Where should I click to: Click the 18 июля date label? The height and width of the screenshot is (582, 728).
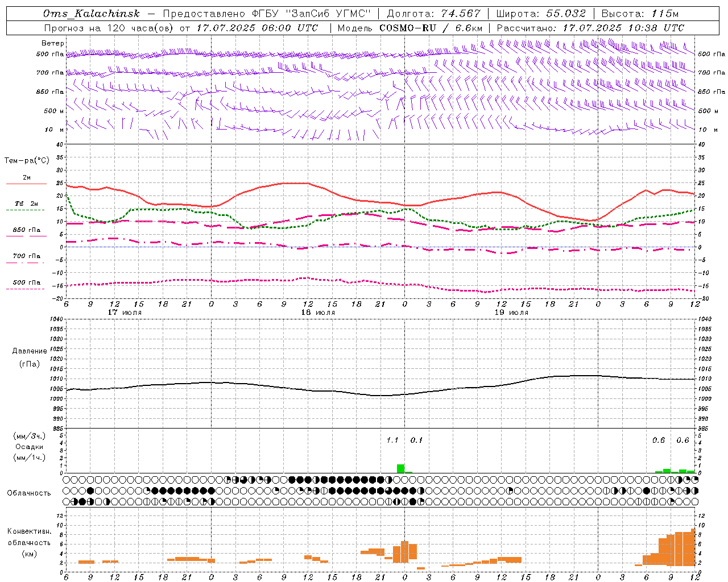(318, 313)
